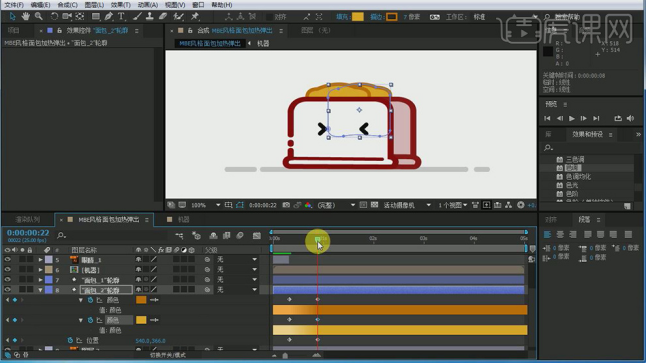Open the fill 填充 color swatch
Viewport: 646px width, 364px height.
pos(358,17)
